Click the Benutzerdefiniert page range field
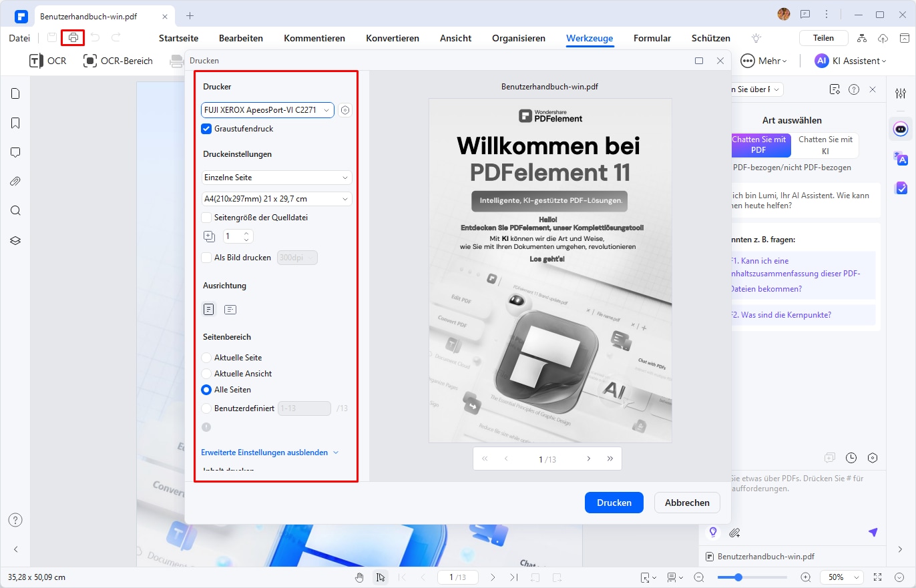916x588 pixels. pyautogui.click(x=304, y=408)
